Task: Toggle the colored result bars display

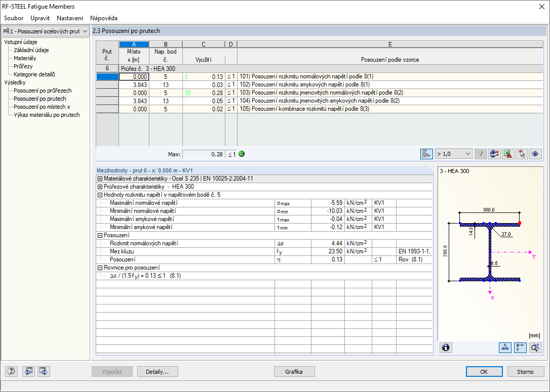Action: 426,154
